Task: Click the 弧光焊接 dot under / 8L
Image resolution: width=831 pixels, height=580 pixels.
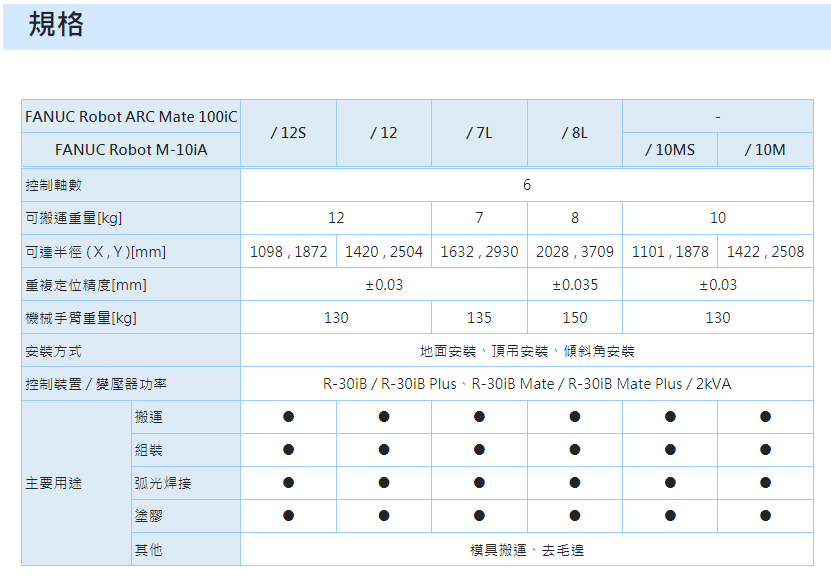Action: 574,483
